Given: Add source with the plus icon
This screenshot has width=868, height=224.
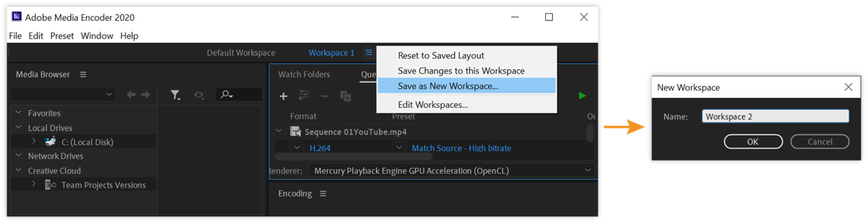Looking at the screenshot, I should pyautogui.click(x=283, y=96).
